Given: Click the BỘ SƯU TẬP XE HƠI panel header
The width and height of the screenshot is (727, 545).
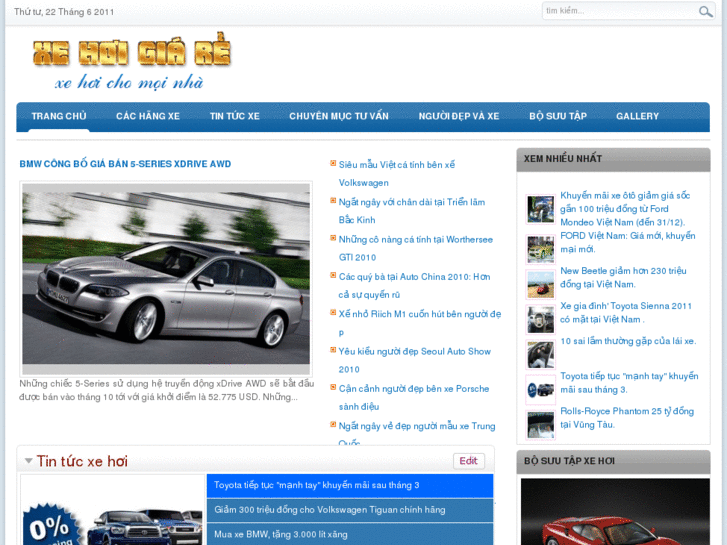Looking at the screenshot, I should (613, 461).
